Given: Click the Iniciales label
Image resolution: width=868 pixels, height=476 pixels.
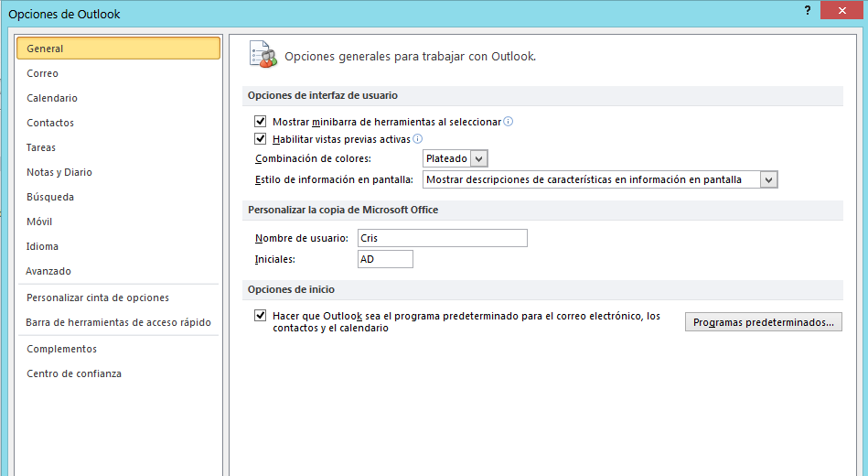Looking at the screenshot, I should pyautogui.click(x=274, y=259).
